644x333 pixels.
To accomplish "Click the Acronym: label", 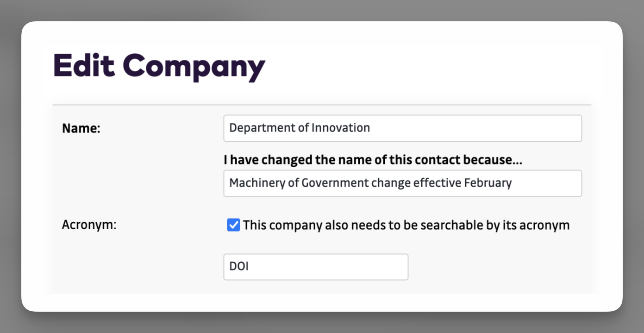I will pyautogui.click(x=89, y=226).
